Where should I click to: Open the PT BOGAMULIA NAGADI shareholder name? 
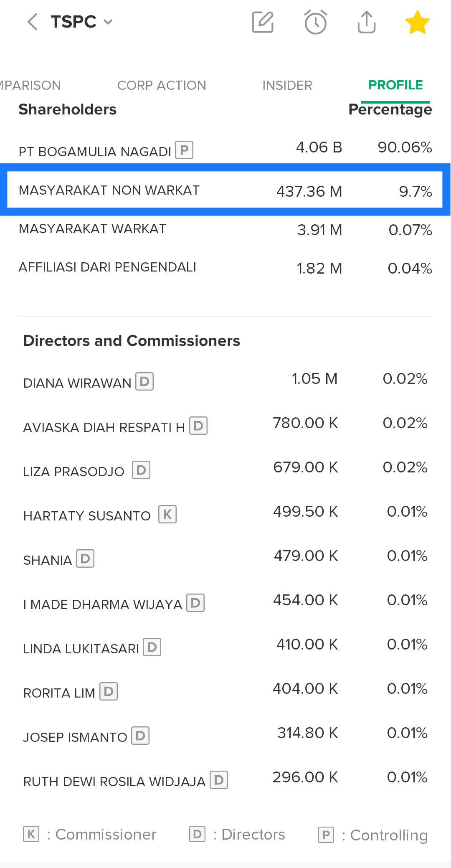95,151
